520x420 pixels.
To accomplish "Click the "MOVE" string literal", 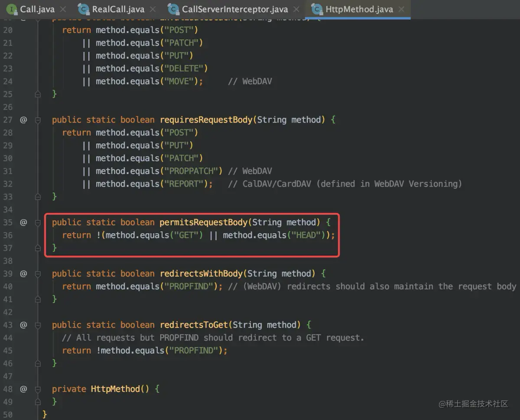I will pyautogui.click(x=178, y=81).
